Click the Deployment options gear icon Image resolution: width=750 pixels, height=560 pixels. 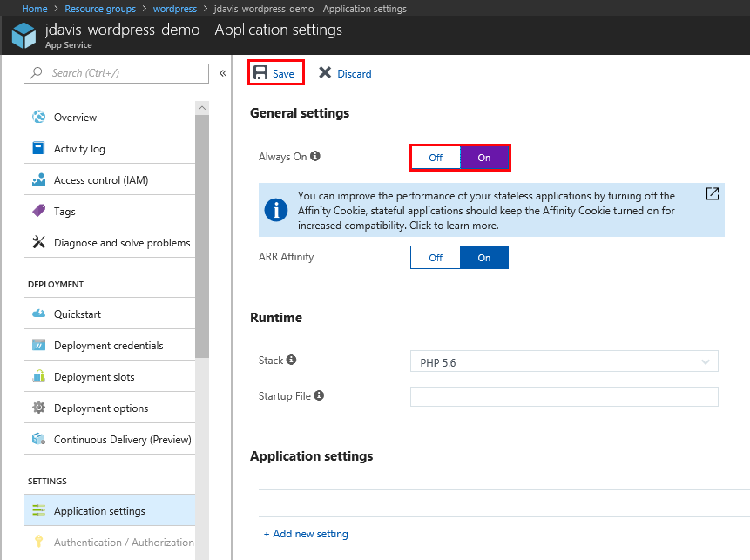tap(38, 408)
